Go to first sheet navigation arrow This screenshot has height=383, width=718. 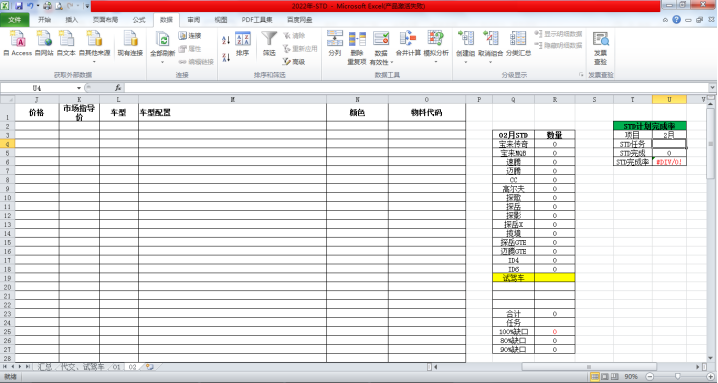(5, 367)
